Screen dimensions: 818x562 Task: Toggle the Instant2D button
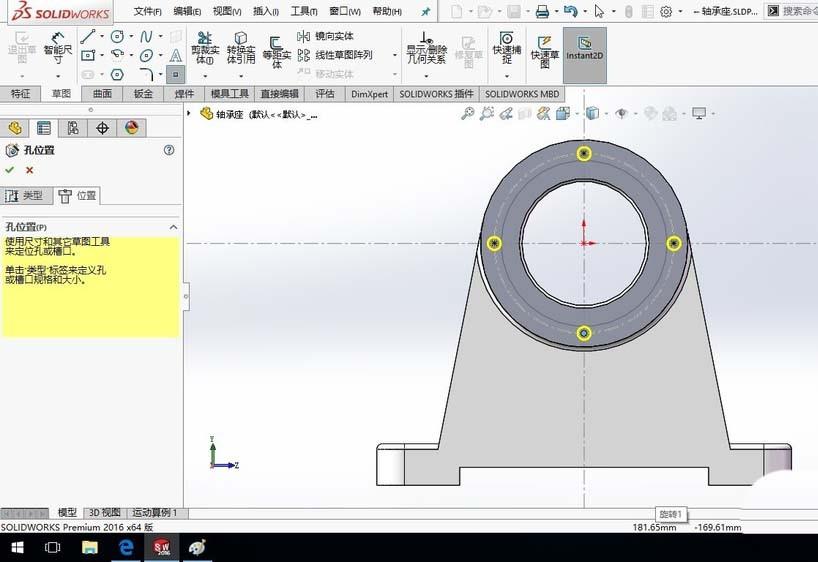pos(584,55)
